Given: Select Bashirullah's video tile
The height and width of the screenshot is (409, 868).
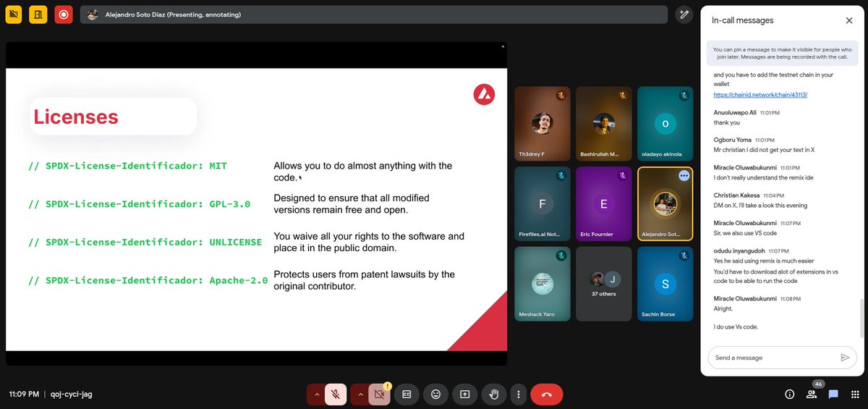Looking at the screenshot, I should point(603,123).
